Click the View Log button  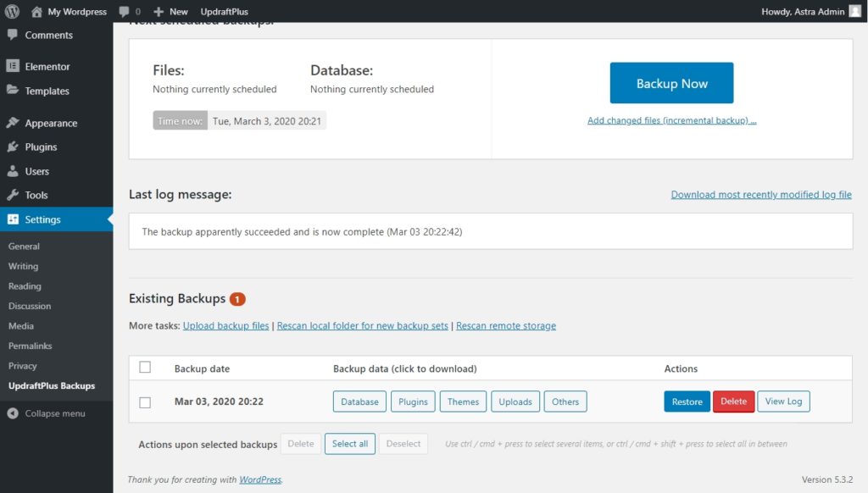coord(783,402)
